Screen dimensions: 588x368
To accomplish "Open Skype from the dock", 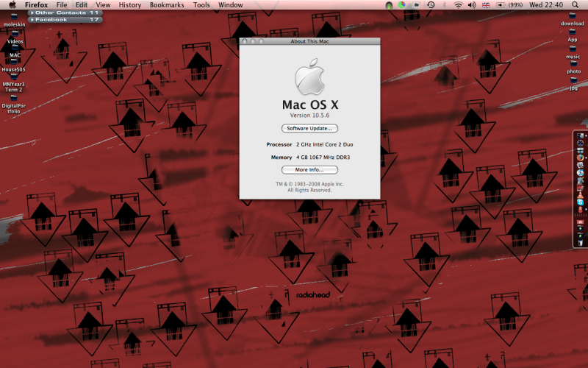I will 581,202.
